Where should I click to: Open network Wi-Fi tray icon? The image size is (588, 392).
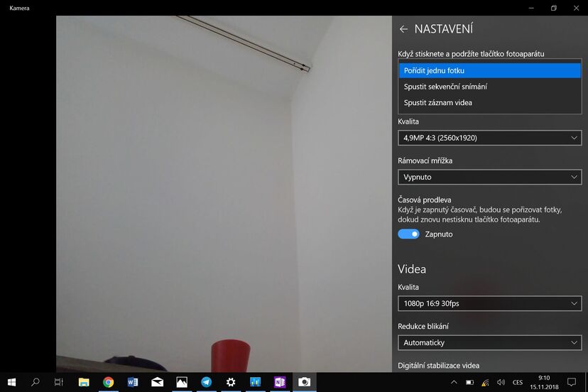point(485,382)
